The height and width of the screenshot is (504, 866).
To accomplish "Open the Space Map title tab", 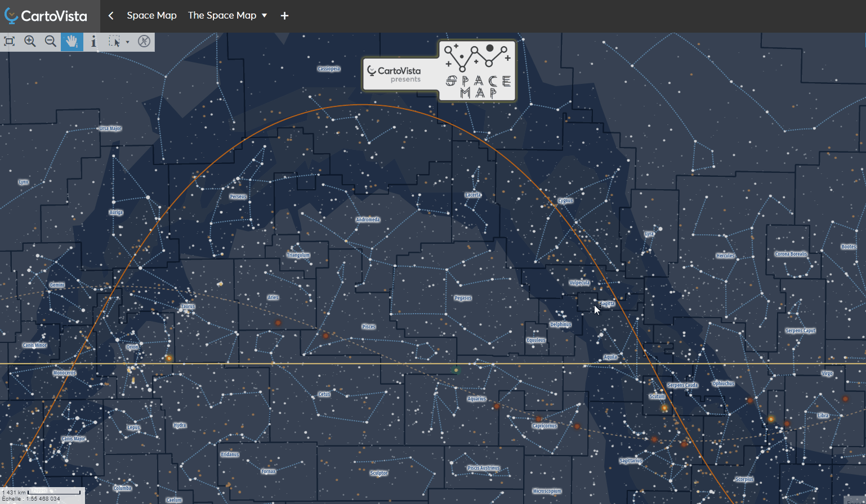I will (151, 15).
